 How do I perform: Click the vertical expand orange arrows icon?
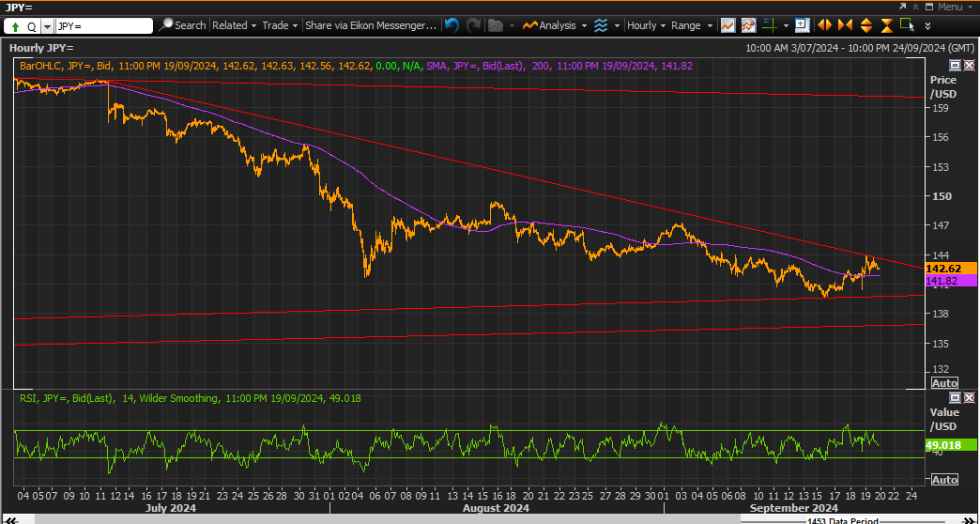tap(866, 25)
